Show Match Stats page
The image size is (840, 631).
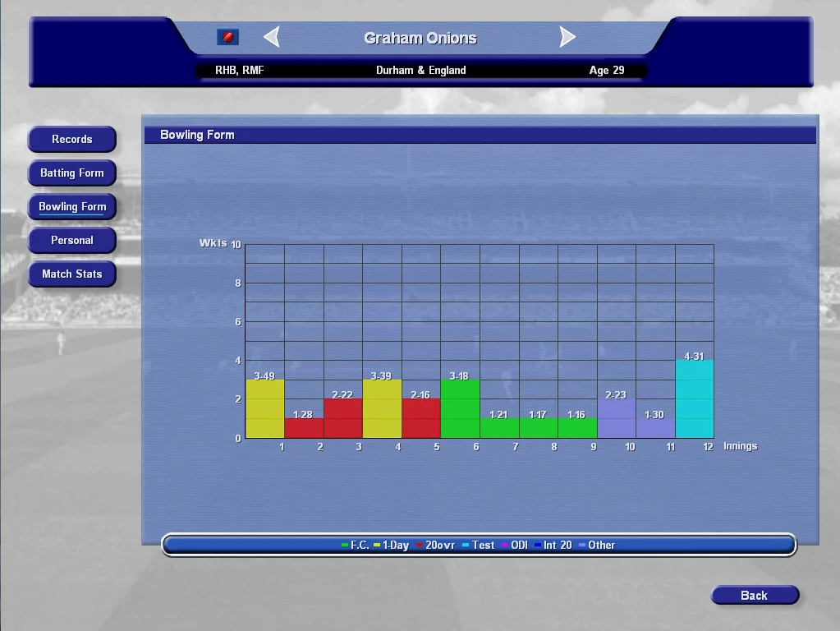tap(71, 274)
